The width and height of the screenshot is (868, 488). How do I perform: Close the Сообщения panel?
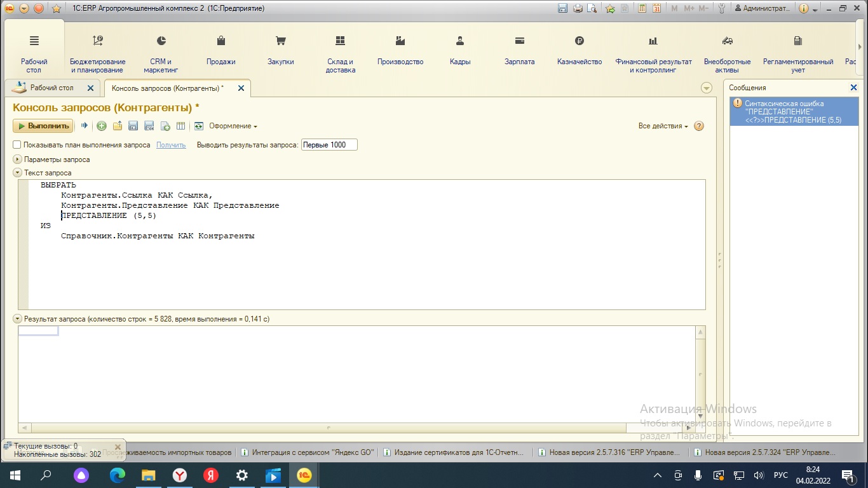853,88
